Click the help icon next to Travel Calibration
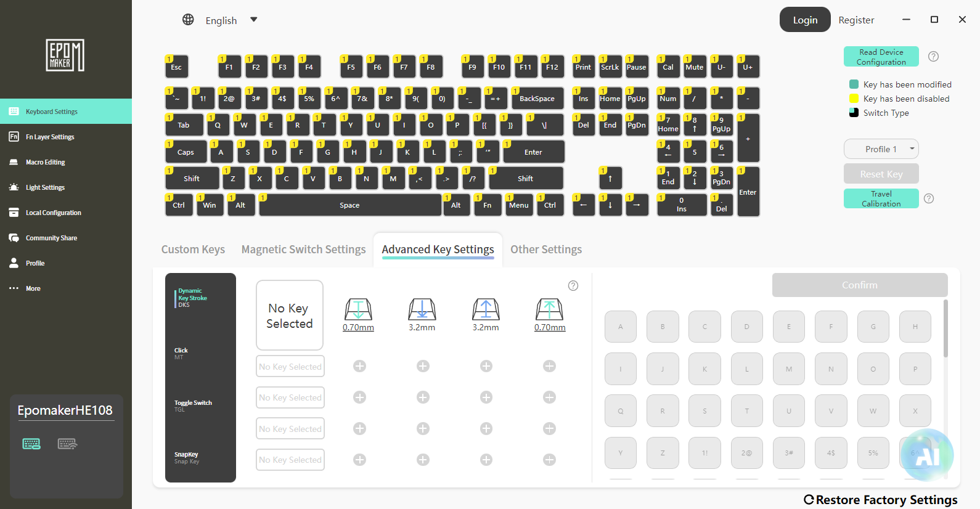The height and width of the screenshot is (509, 980). (929, 198)
